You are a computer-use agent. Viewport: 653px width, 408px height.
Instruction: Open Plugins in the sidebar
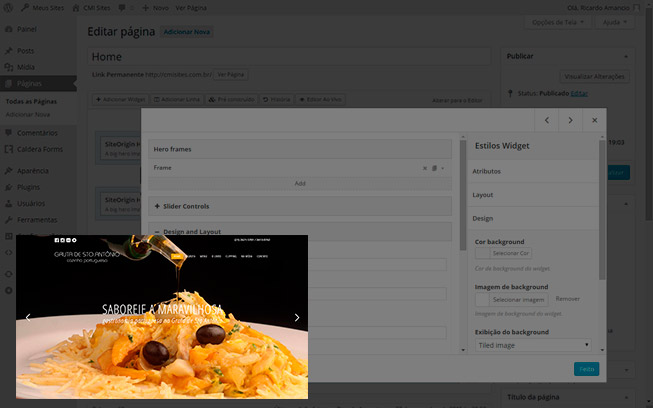coord(28,187)
